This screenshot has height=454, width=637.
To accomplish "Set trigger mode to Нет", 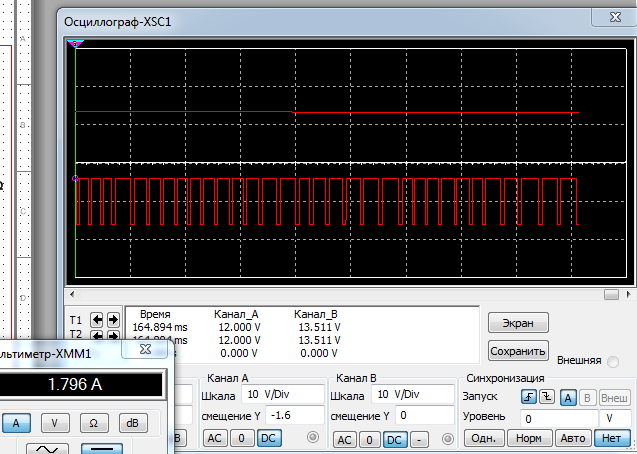I will pyautogui.click(x=611, y=438).
